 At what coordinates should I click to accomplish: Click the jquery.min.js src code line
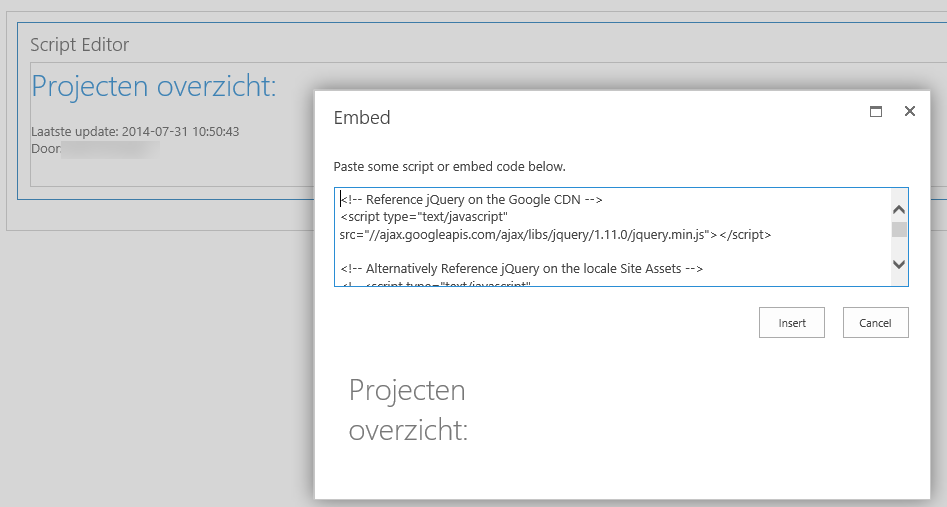[555, 234]
